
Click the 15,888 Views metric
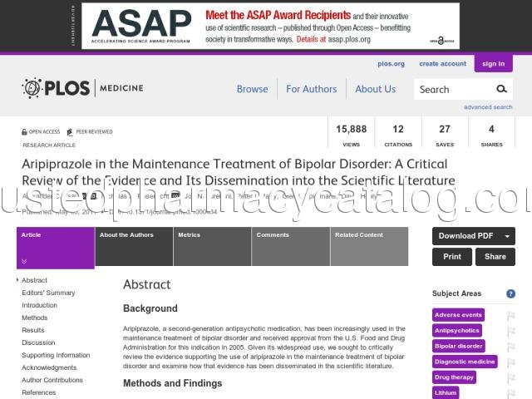351,135
